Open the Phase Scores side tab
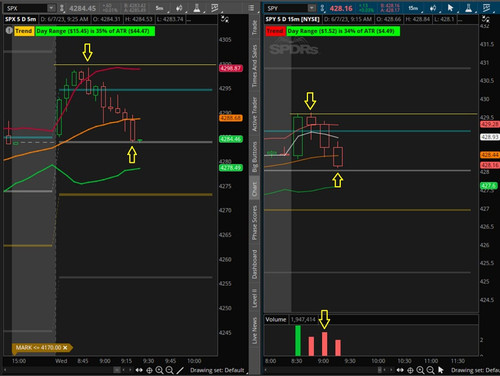500x376 pixels. 254,223
